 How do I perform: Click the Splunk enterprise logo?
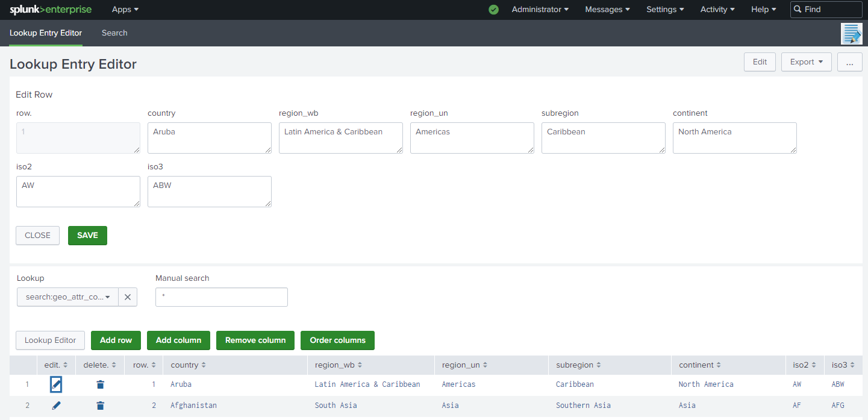[51, 10]
